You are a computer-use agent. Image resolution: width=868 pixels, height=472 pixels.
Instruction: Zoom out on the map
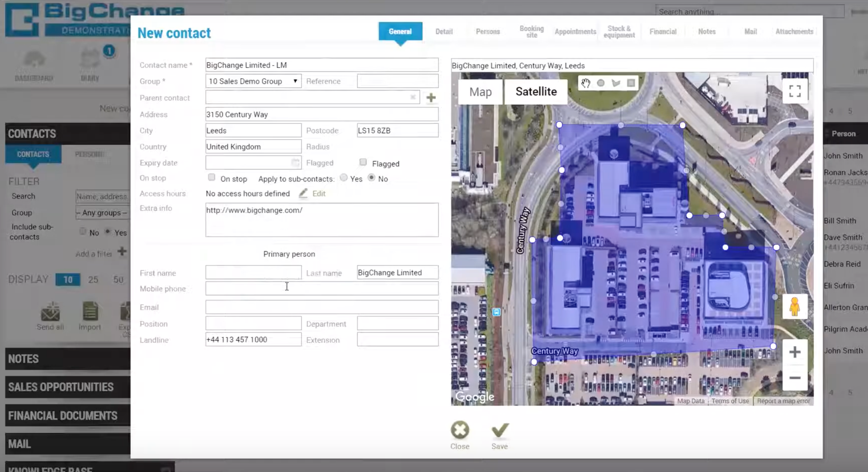pyautogui.click(x=795, y=378)
